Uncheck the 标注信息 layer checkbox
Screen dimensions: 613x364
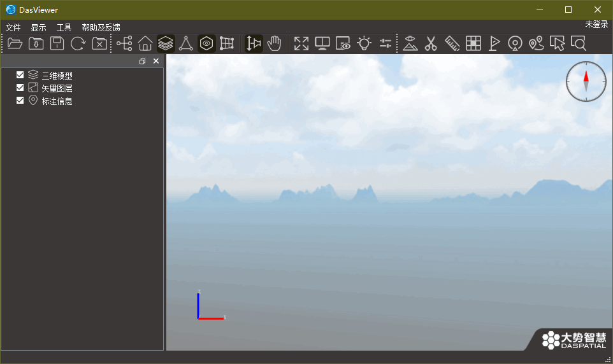pyautogui.click(x=20, y=101)
